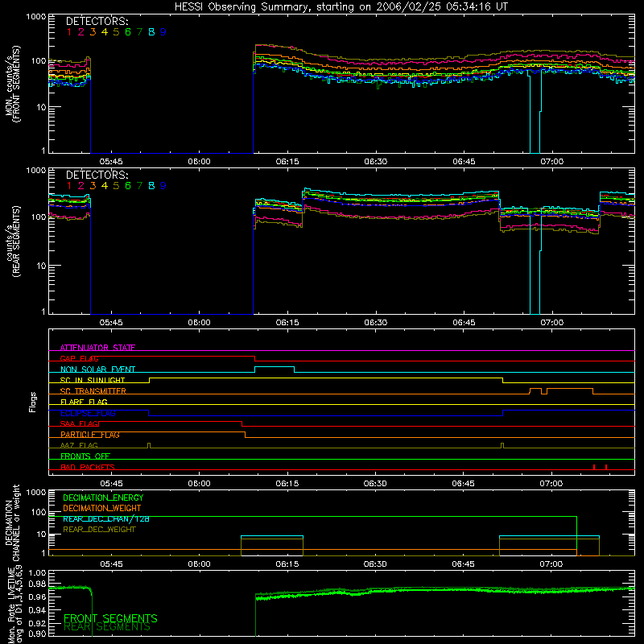Image resolution: width=644 pixels, height=644 pixels.
Task: Pick detector 1 in rear segments legend
Action: click(69, 186)
